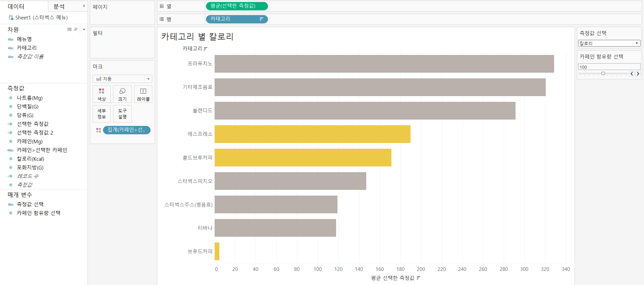
Task: Click the # icon beside 칼로리(Kcal)
Action: click(x=11, y=159)
